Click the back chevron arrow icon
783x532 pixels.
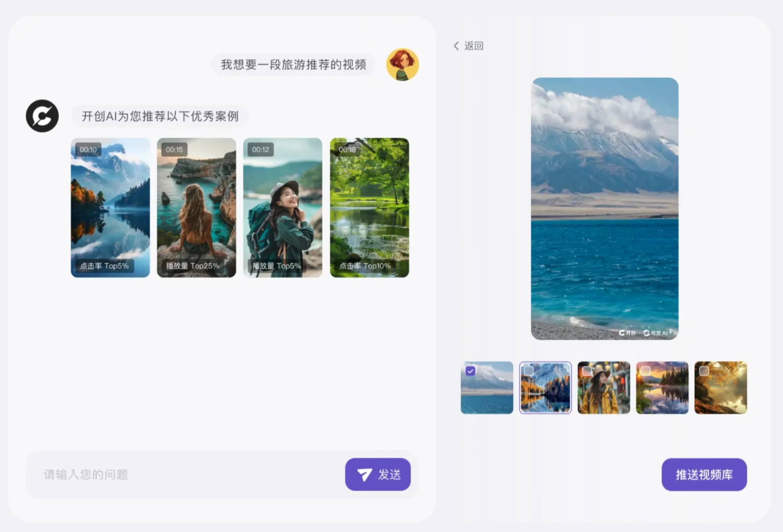(457, 46)
